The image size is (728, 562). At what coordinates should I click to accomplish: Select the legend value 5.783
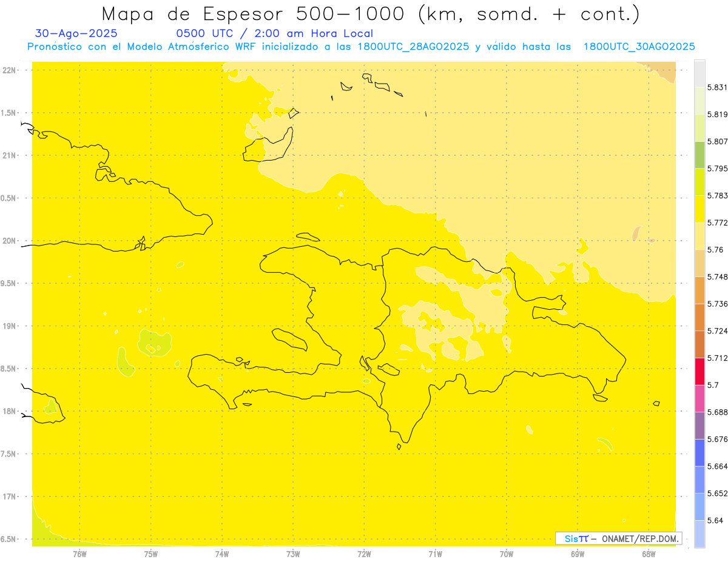pyautogui.click(x=717, y=195)
